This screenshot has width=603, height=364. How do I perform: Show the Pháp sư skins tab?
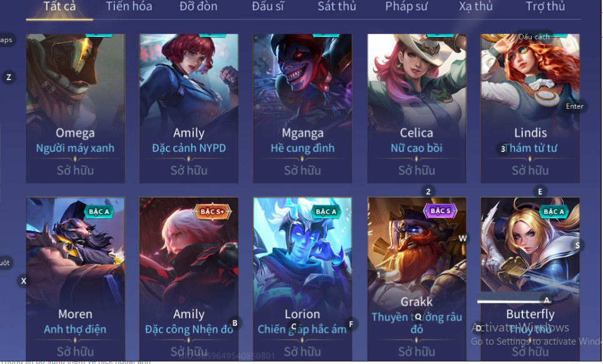coord(407,6)
